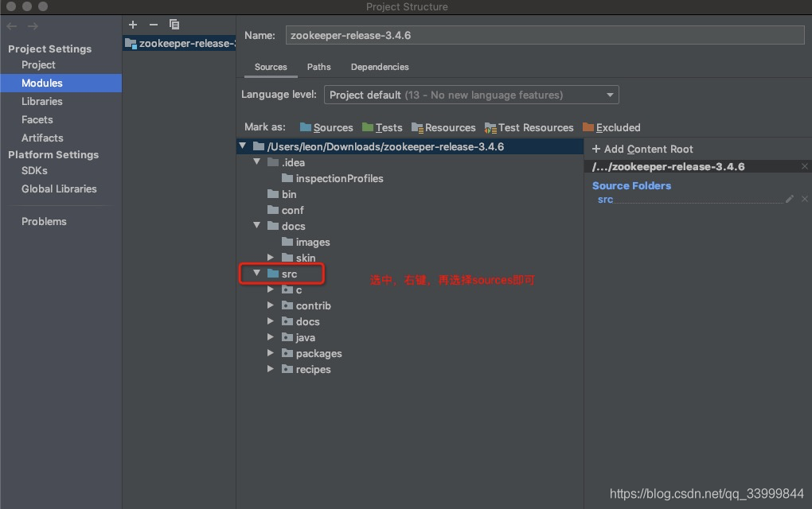Mark selected folder as Tests
Image resolution: width=812 pixels, height=509 pixels.
click(x=382, y=127)
